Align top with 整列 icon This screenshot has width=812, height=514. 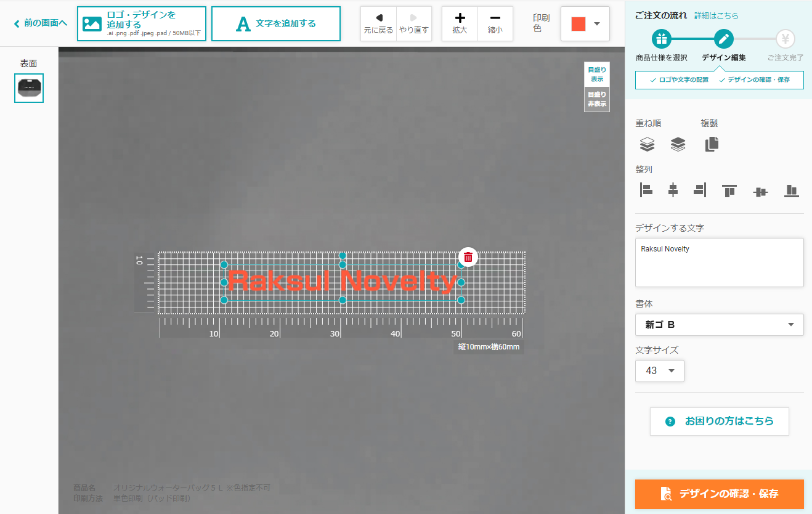click(x=729, y=190)
